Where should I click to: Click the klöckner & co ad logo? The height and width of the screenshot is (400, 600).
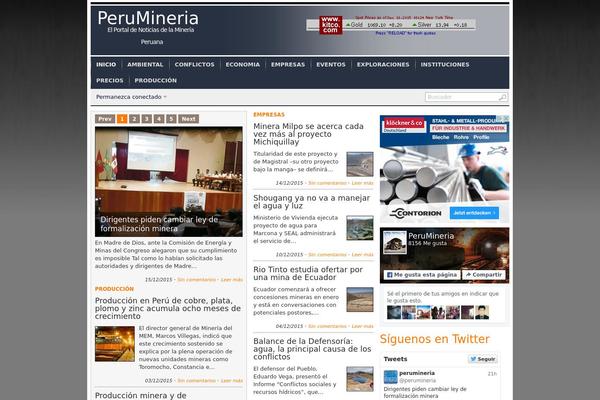point(404,123)
